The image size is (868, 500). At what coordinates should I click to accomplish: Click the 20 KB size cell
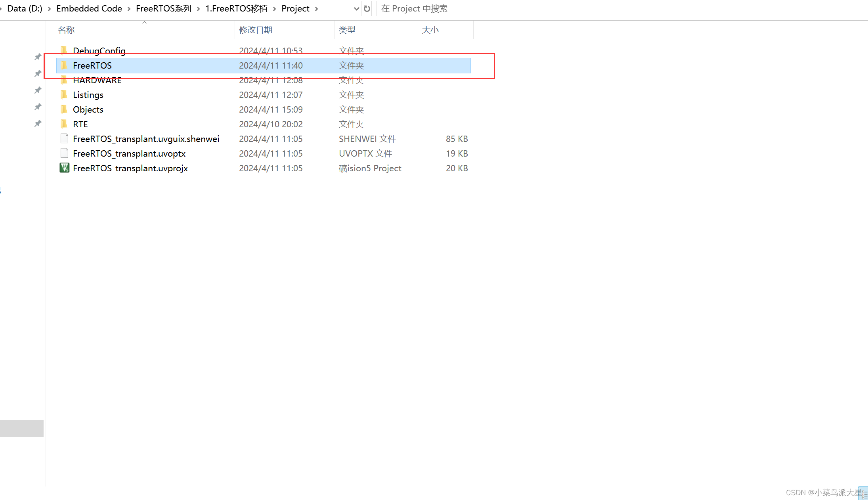pyautogui.click(x=457, y=168)
